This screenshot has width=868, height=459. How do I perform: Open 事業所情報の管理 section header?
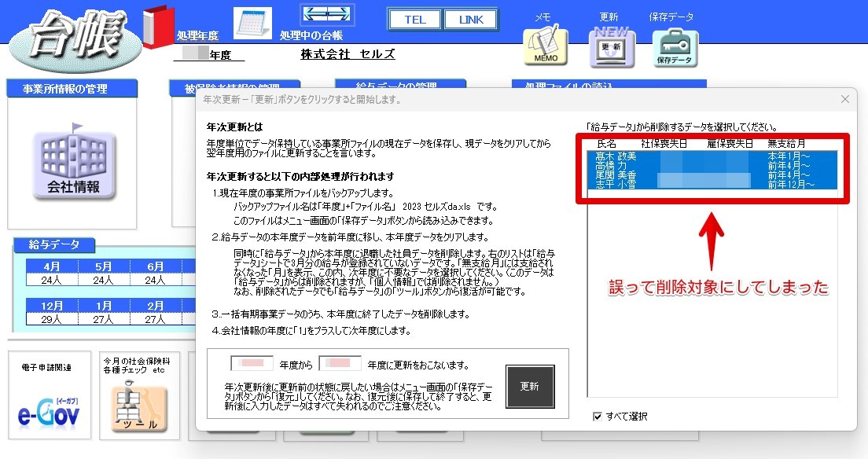click(x=72, y=89)
